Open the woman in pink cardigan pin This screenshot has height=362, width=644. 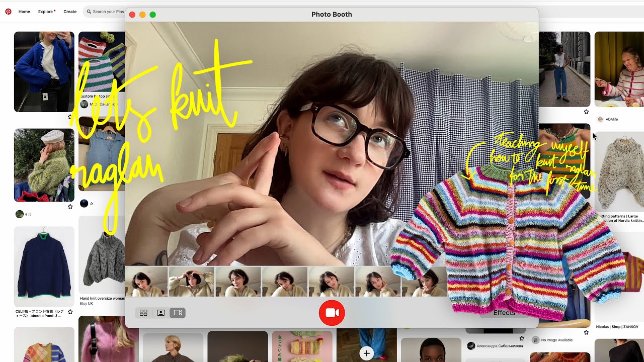pyautogui.click(x=619, y=69)
